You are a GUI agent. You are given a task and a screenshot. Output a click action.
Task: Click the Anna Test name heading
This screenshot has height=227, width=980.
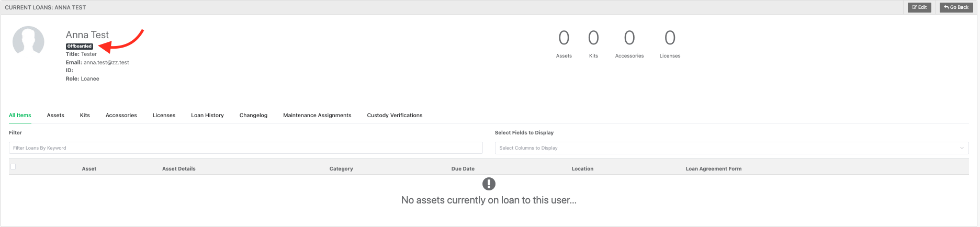87,35
